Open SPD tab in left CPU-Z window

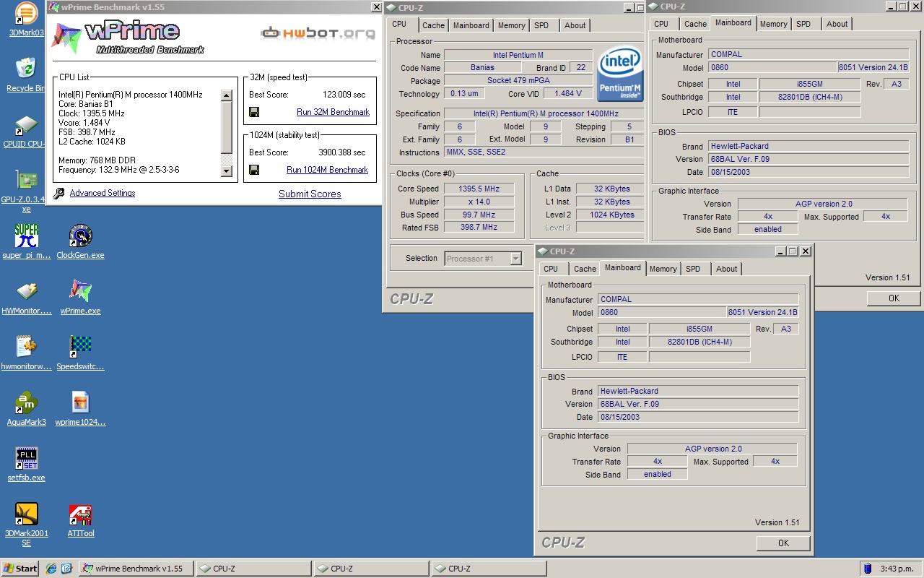point(541,25)
